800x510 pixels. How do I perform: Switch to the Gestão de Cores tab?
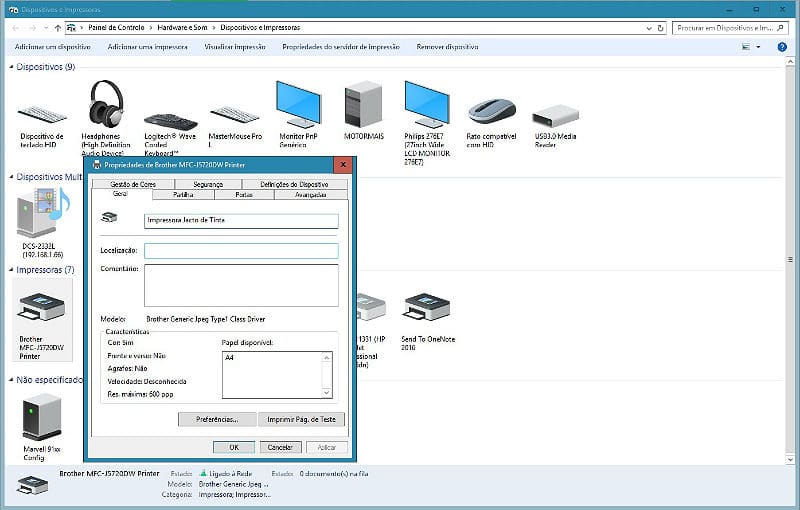(x=133, y=184)
